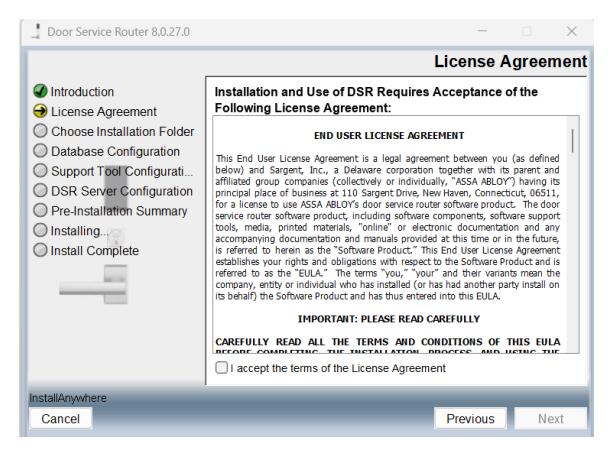This screenshot has height=453, width=611.
Task: Select the Install Complete step label
Action: click(95, 251)
